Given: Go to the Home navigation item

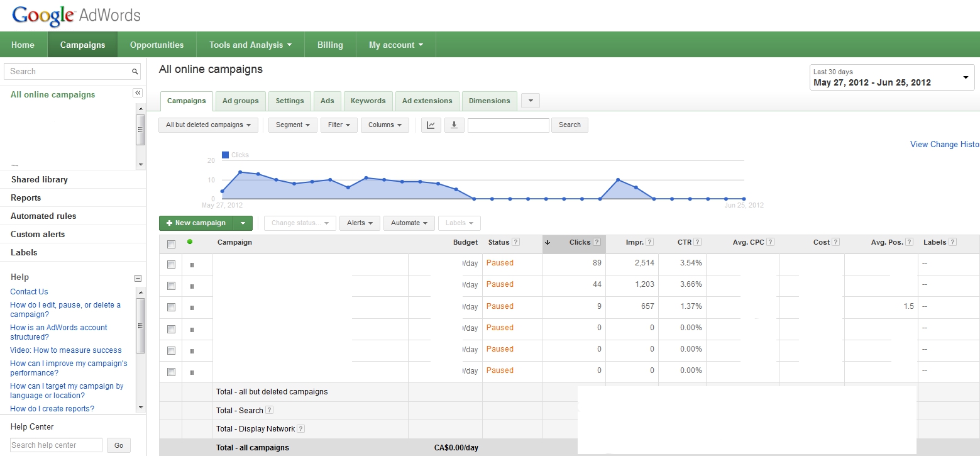Looking at the screenshot, I should coord(23,45).
